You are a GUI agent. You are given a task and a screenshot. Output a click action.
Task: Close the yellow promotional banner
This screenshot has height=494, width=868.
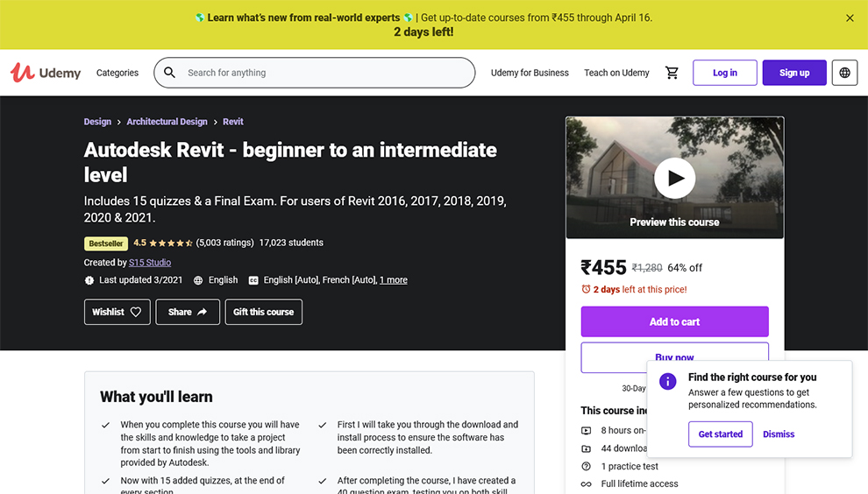tap(850, 18)
